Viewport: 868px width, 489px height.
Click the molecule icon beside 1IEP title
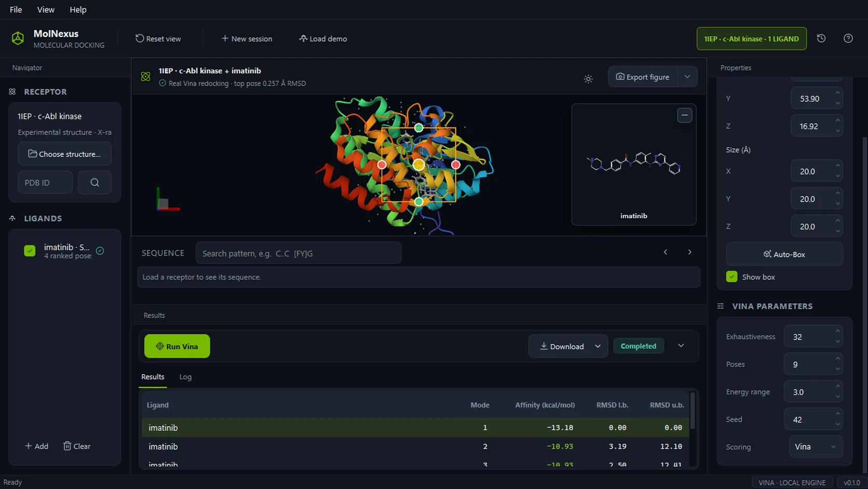(x=145, y=76)
